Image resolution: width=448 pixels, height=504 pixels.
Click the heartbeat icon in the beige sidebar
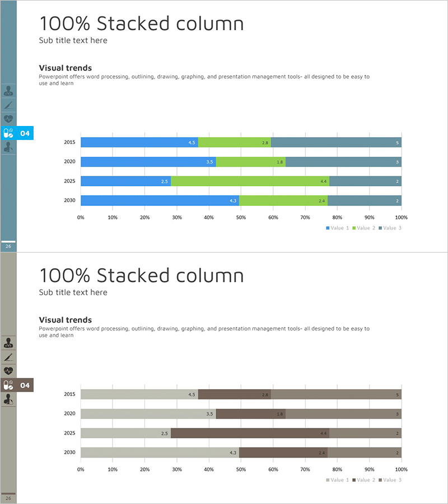8,371
